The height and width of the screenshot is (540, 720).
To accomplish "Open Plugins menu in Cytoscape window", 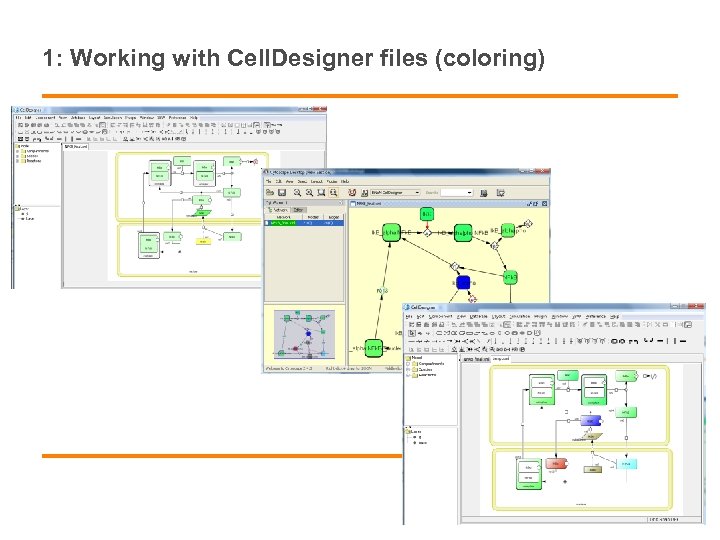I will click(332, 181).
